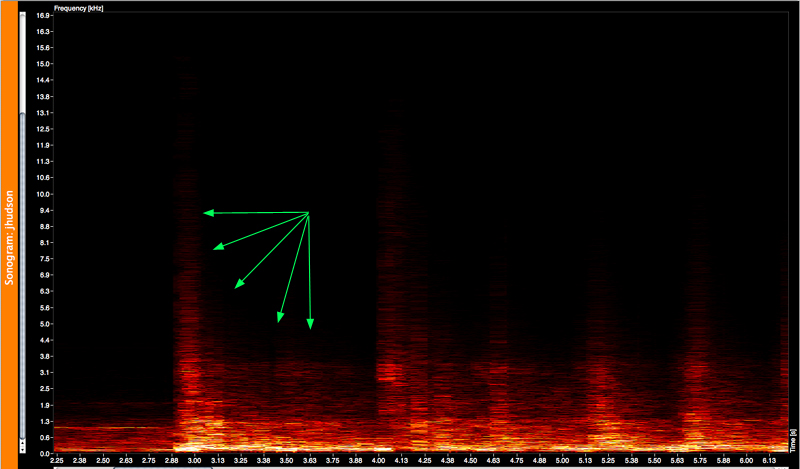
Task: Select the 'Sonogram: jhudson' side panel label
Action: pos(9,237)
